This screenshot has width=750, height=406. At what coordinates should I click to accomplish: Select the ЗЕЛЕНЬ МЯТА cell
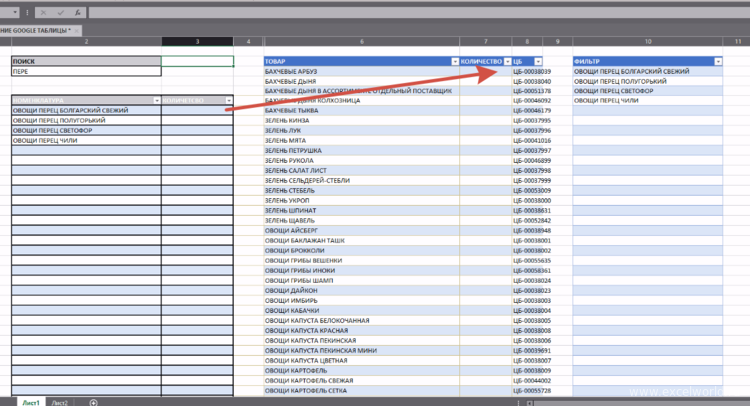(x=362, y=141)
